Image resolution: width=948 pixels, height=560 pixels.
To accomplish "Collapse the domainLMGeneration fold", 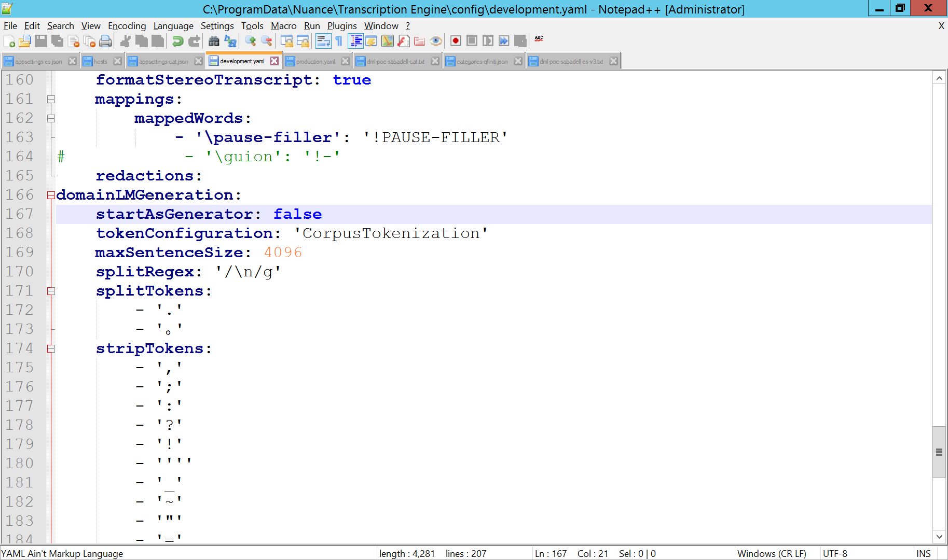I will coord(51,195).
